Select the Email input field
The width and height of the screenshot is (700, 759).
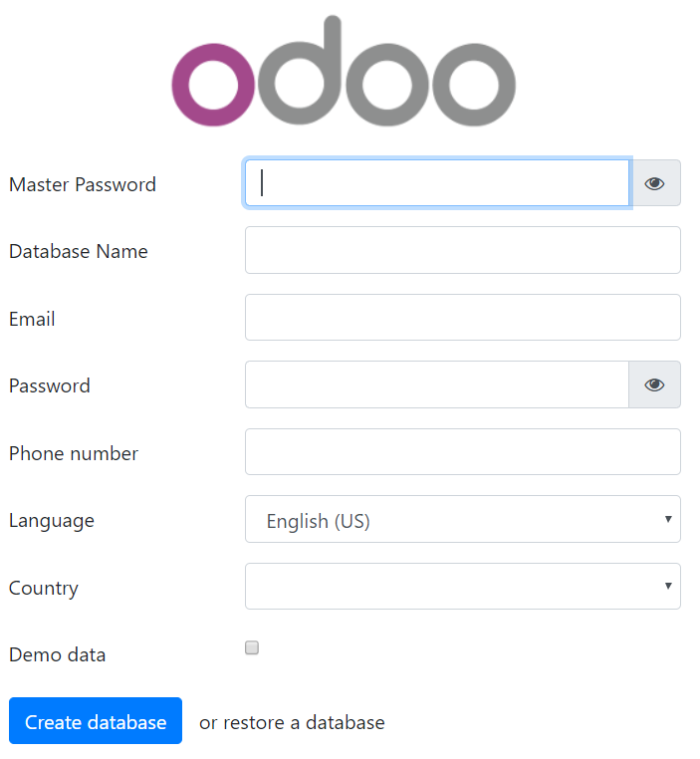(x=462, y=318)
